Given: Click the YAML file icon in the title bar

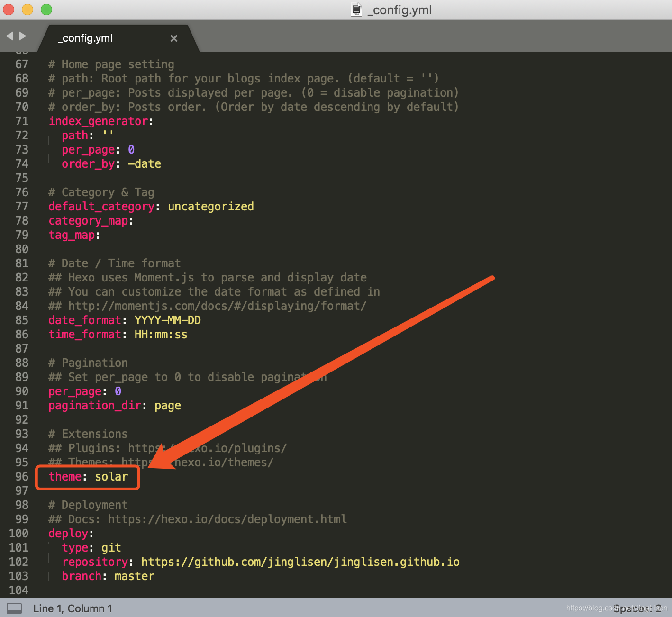Looking at the screenshot, I should click(x=356, y=9).
